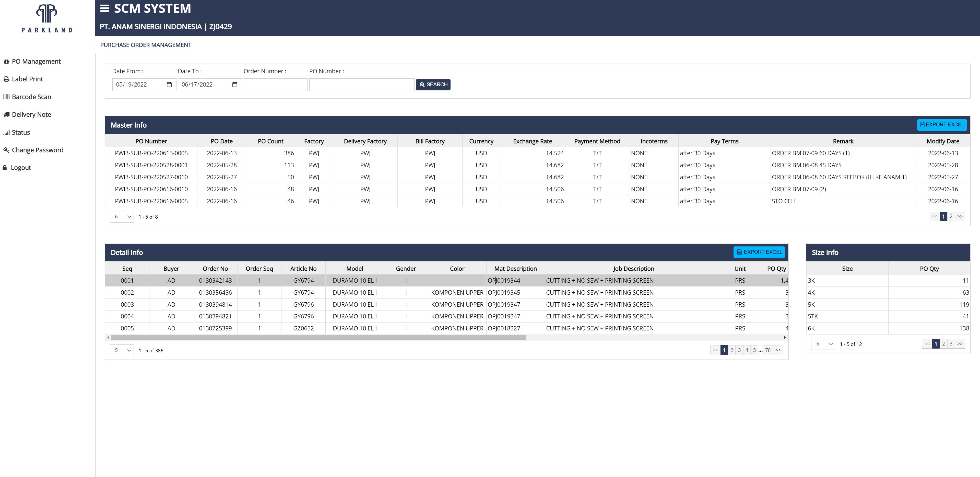The image size is (980, 477).
Task: Click the PO Number input field
Action: coord(361,85)
